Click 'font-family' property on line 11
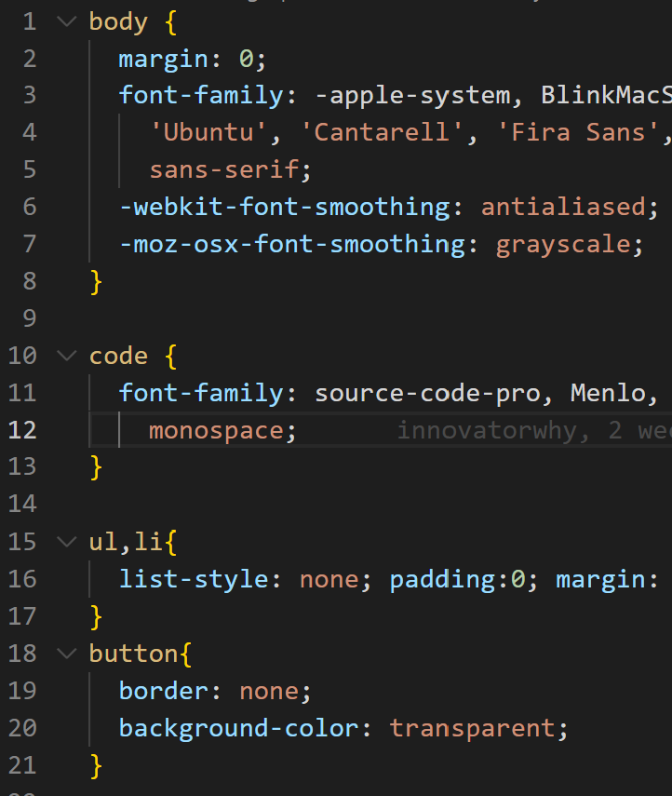672x796 pixels. coord(200,394)
